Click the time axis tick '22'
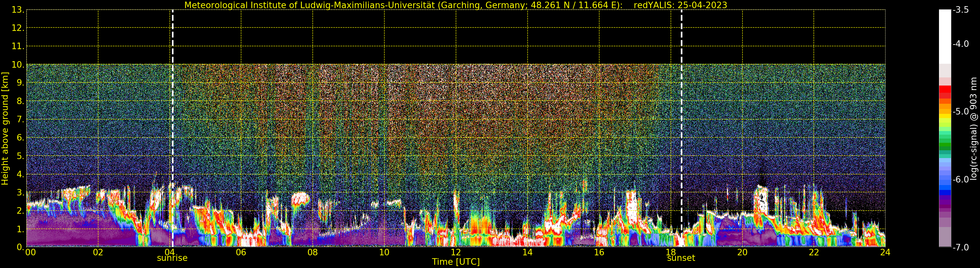 (x=814, y=252)
